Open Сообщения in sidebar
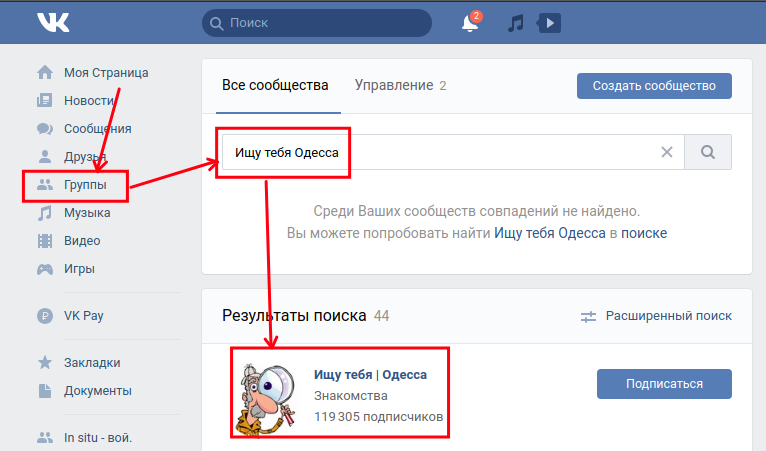Viewport: 766px width, 451px height. [97, 128]
